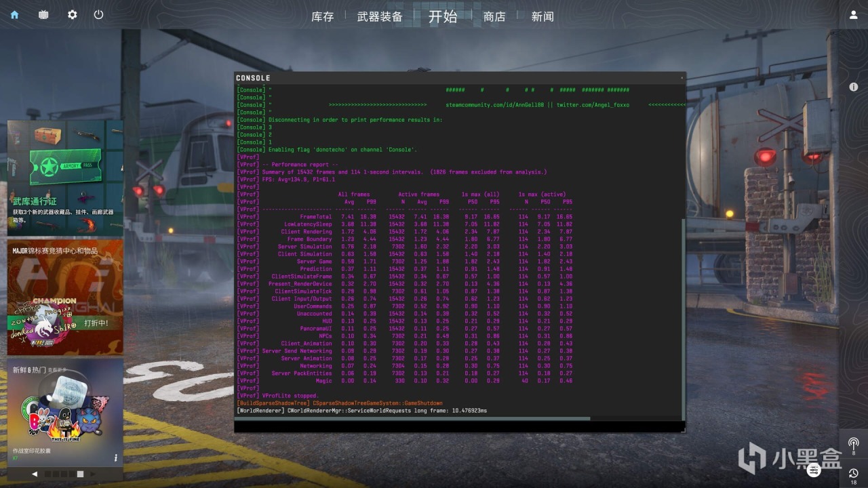Click the info icon on sticker capsule card

coord(115,457)
